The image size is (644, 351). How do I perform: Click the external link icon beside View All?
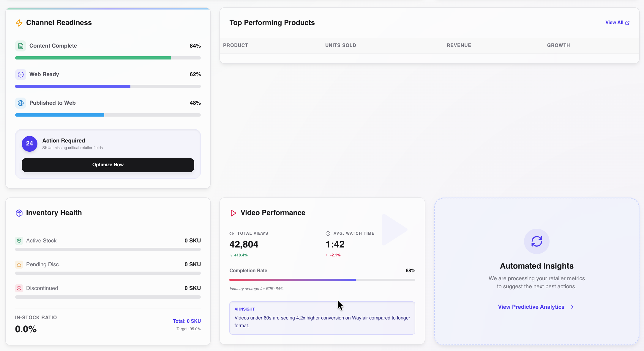pos(627,23)
